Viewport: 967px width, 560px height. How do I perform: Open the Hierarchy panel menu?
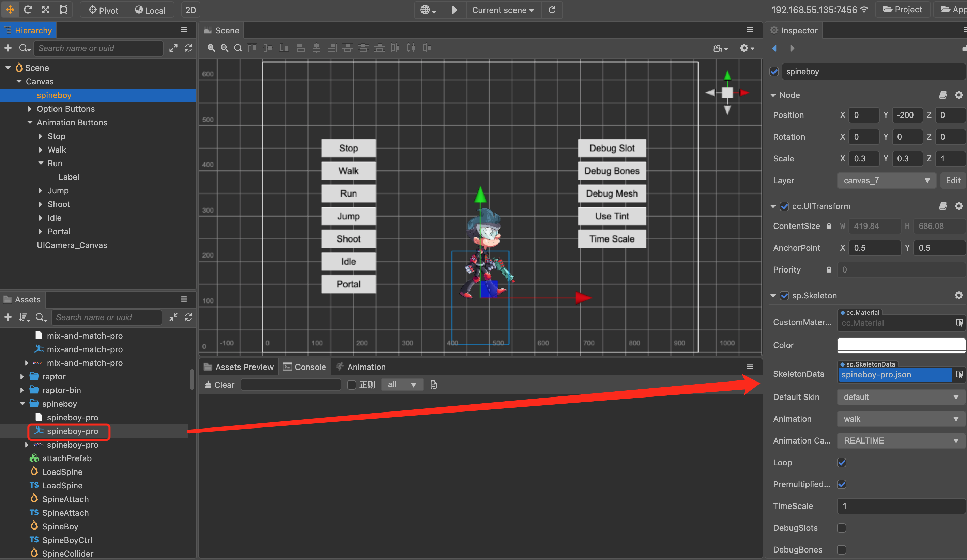[184, 30]
